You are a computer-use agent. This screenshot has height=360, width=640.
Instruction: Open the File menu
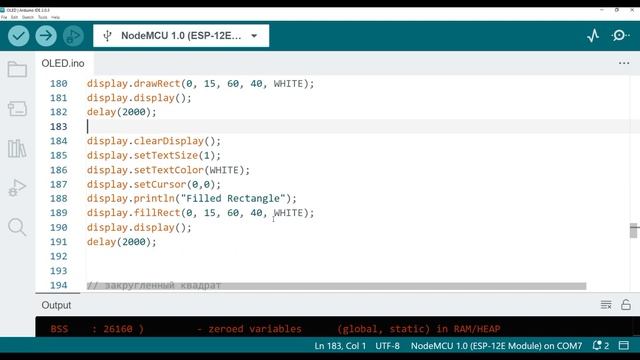(4, 17)
